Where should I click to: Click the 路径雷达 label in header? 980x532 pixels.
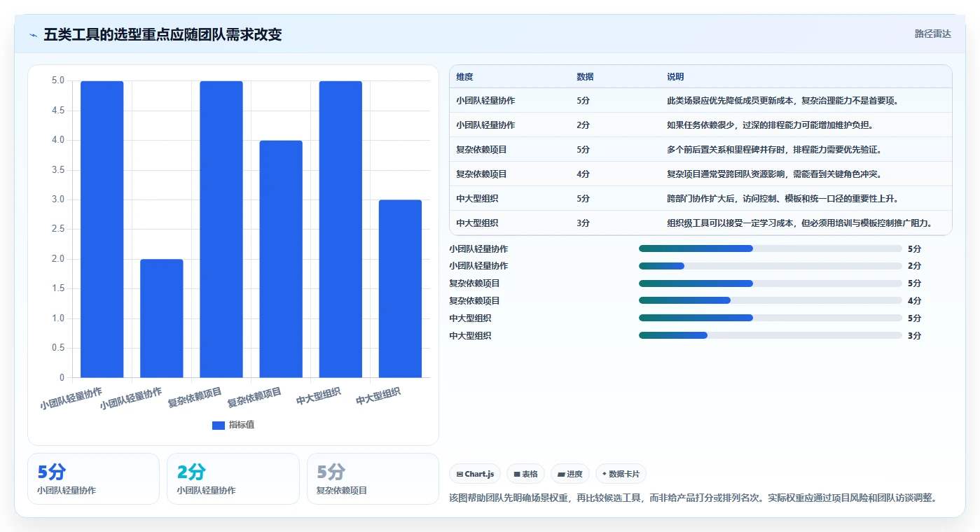click(x=933, y=34)
